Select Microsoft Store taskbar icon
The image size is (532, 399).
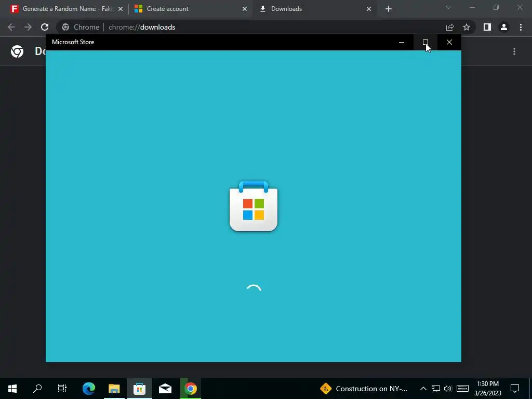pyautogui.click(x=139, y=389)
